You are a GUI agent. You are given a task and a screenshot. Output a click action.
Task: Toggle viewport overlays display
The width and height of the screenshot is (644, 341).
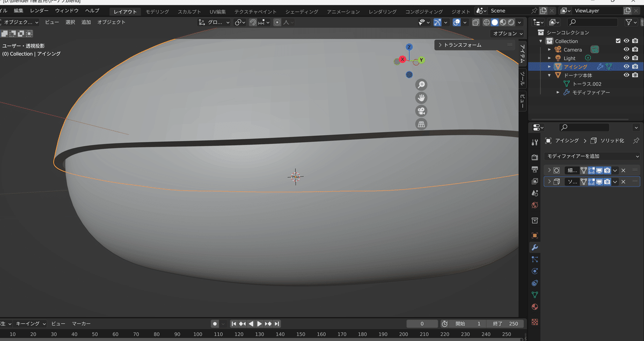457,23
